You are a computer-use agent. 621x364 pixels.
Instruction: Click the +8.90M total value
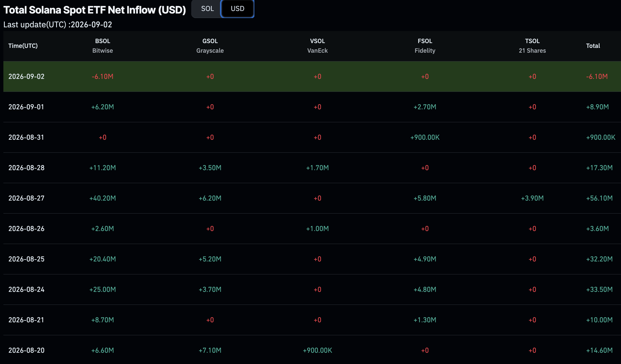pyautogui.click(x=598, y=107)
